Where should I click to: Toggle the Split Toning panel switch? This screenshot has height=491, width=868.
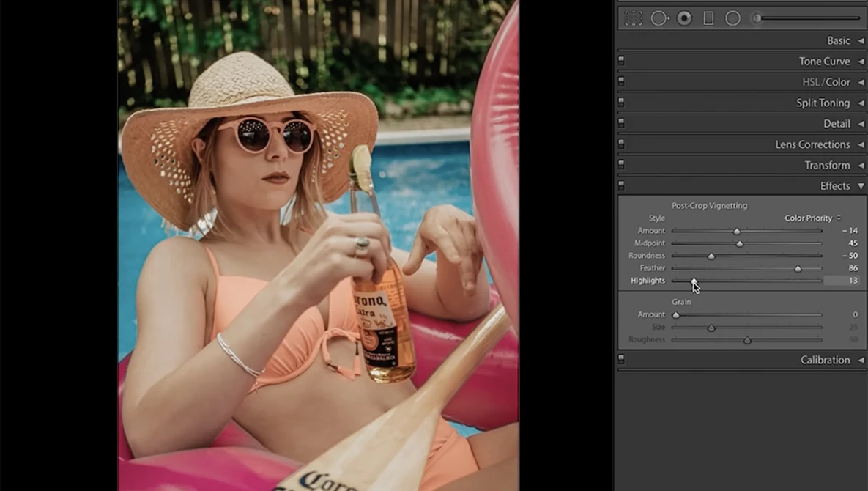click(621, 103)
